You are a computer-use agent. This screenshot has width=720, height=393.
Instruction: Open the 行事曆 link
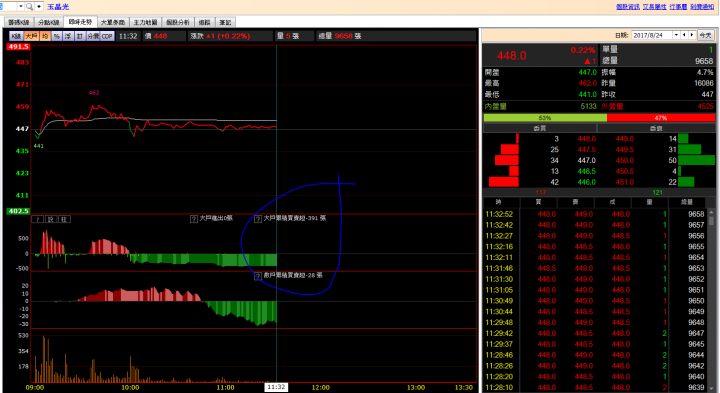(x=678, y=6)
